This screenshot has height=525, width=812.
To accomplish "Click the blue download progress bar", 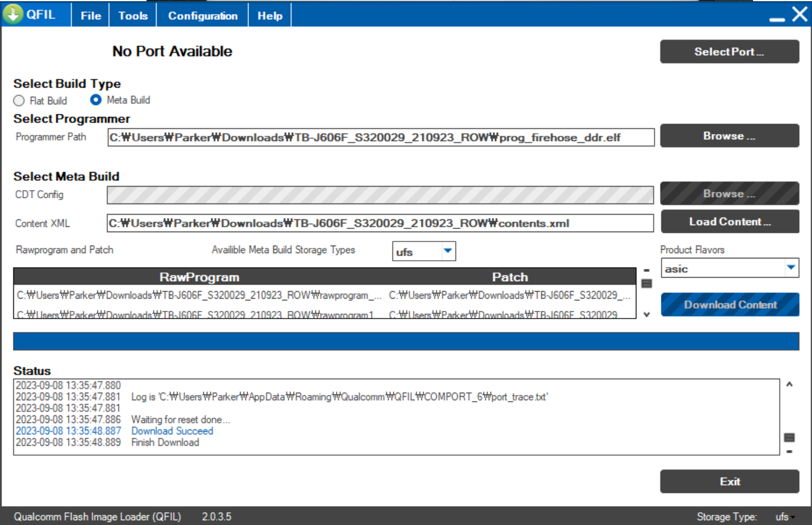I will tap(406, 341).
